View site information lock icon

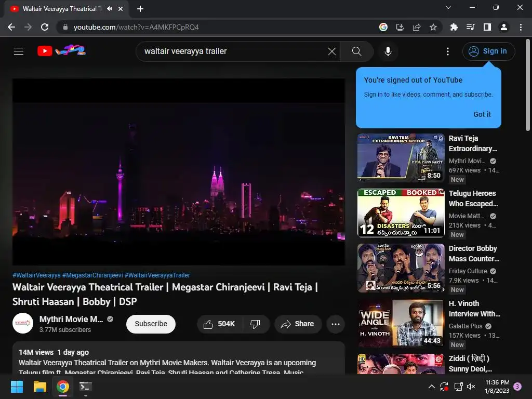click(x=65, y=27)
